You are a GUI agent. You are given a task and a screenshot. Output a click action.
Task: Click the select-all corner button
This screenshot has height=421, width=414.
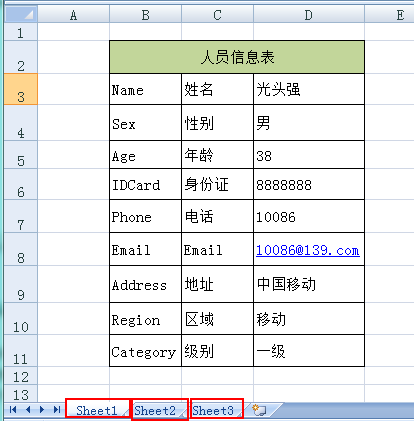[21, 14]
